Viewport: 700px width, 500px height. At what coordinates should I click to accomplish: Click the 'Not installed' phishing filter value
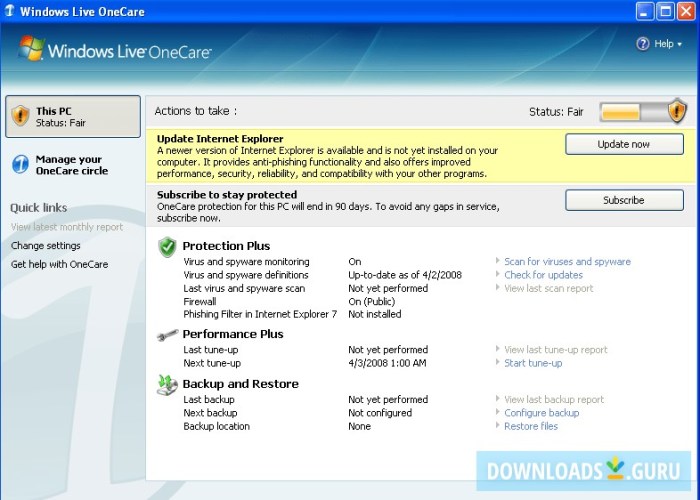pyautogui.click(x=375, y=314)
